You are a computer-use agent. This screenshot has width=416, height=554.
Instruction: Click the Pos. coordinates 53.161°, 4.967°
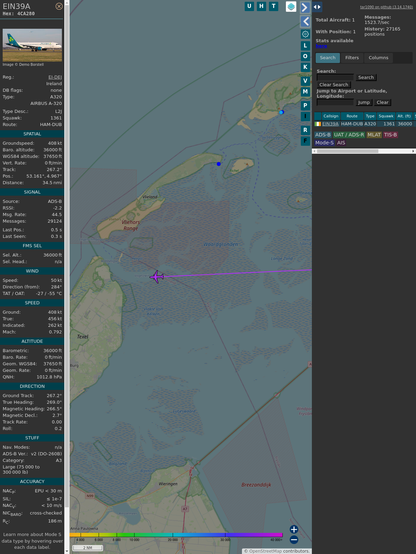coord(44,176)
